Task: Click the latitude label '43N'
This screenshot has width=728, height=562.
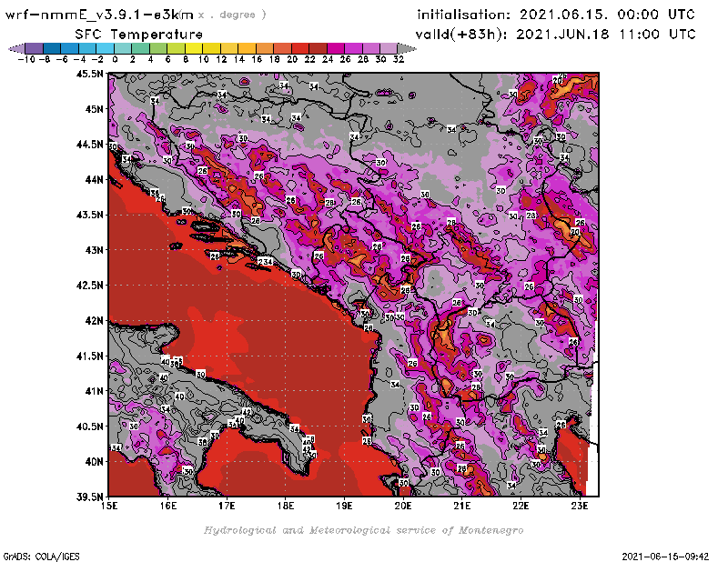Action: click(x=94, y=250)
